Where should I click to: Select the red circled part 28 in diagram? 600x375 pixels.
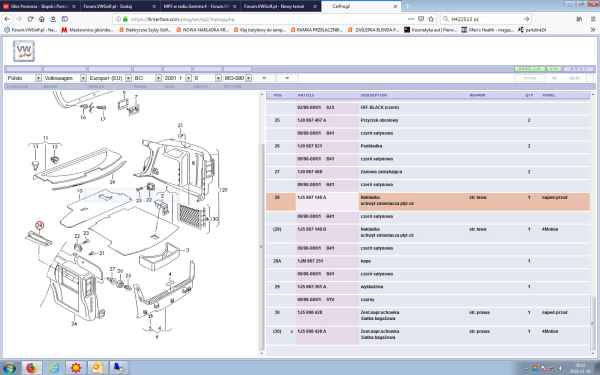pos(39,225)
